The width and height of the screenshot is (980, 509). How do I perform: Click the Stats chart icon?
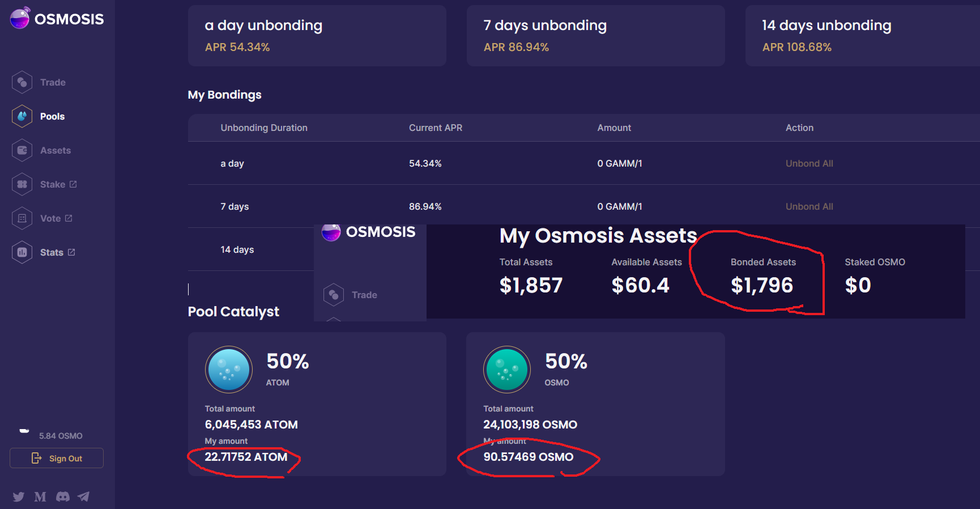coord(22,252)
